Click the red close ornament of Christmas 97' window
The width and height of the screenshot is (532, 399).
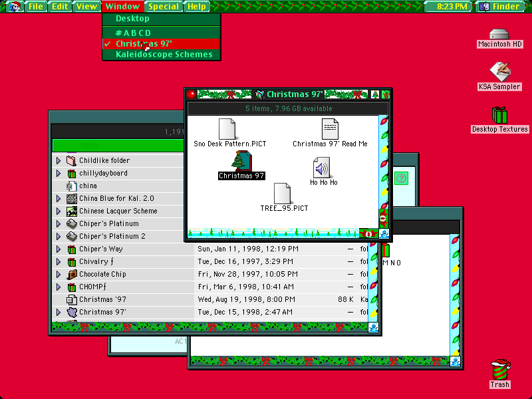point(192,94)
